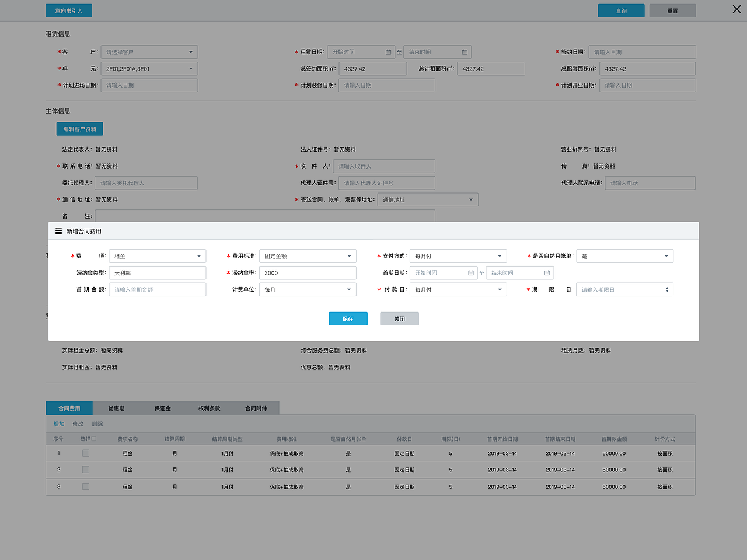Open the 权利条款 tab

(x=210, y=408)
